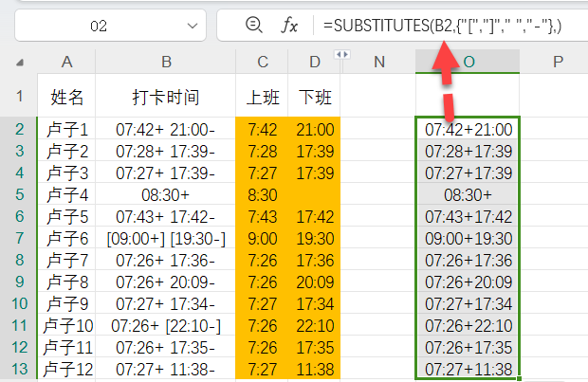The image size is (588, 382).
Task: Click column O cell 07:26+22:10
Action: point(468,325)
